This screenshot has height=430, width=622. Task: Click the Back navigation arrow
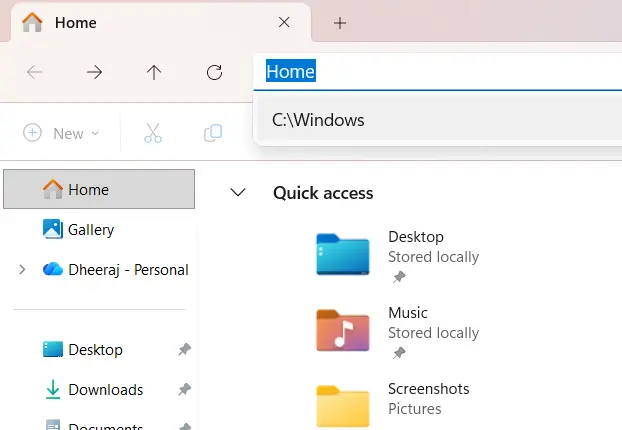coord(35,72)
